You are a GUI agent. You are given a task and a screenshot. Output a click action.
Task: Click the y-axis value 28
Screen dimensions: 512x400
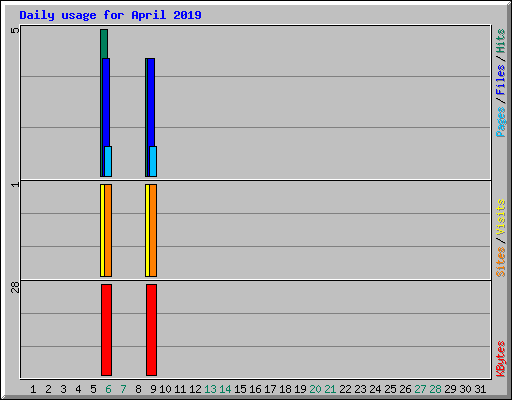(x=15, y=287)
